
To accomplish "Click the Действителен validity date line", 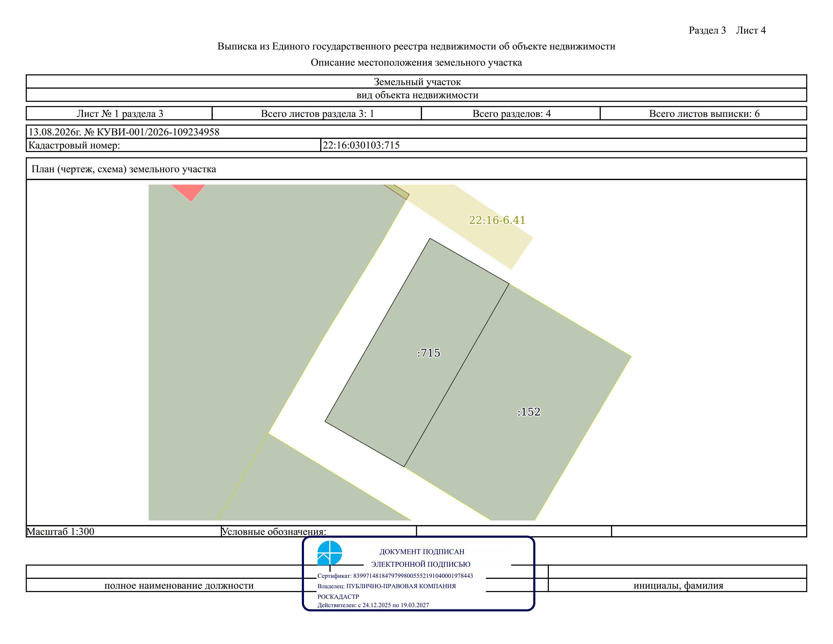I will point(373,605).
